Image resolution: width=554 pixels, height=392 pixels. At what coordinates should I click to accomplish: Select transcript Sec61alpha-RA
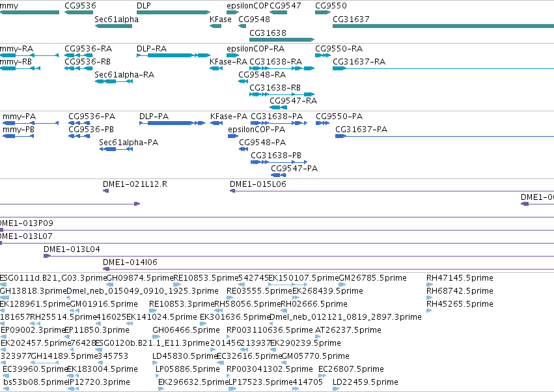(114, 81)
